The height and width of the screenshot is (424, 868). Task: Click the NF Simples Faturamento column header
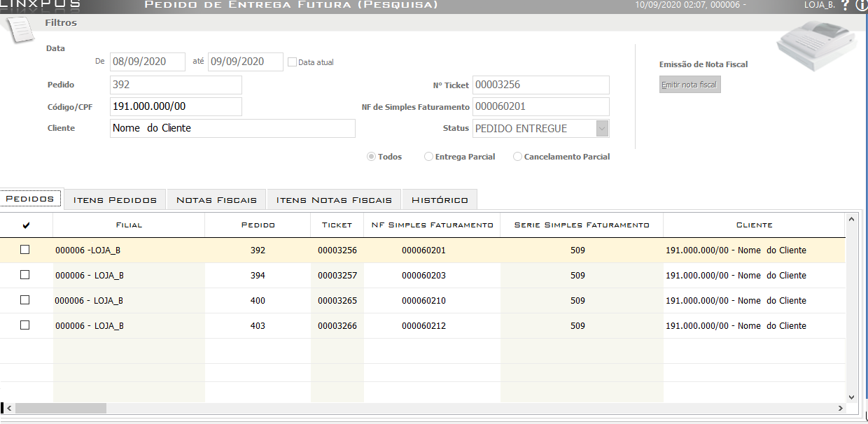pyautogui.click(x=432, y=225)
